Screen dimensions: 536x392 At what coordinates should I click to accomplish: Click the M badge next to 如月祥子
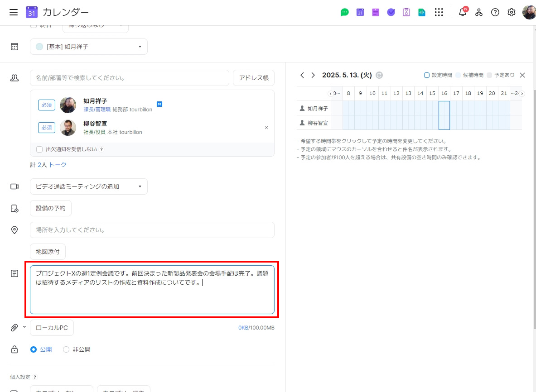tap(159, 104)
